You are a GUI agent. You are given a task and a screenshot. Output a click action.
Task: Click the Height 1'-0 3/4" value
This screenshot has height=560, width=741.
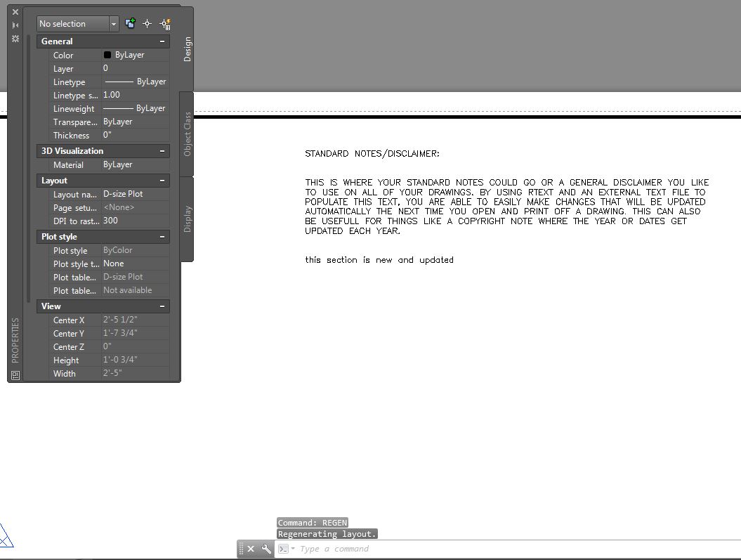point(136,360)
